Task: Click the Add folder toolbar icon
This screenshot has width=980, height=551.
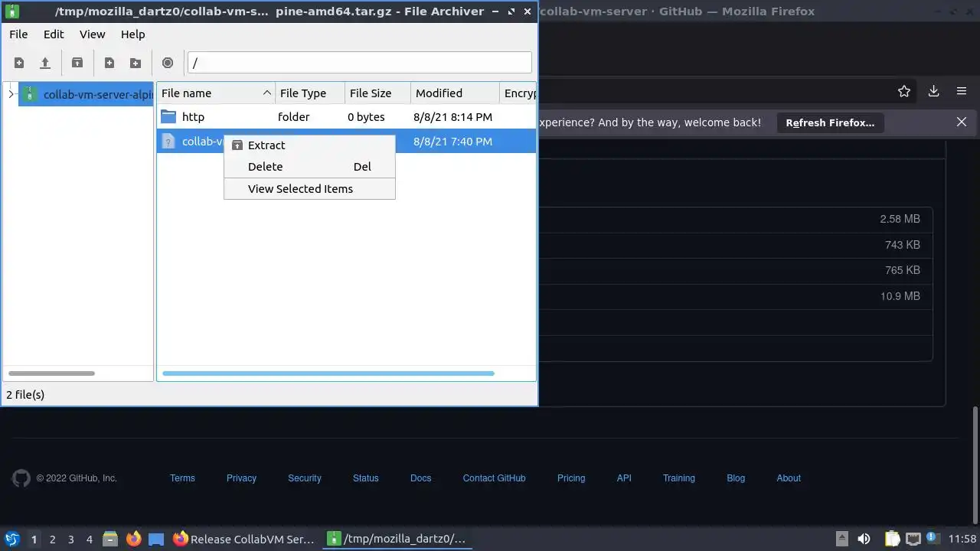Action: tap(136, 63)
